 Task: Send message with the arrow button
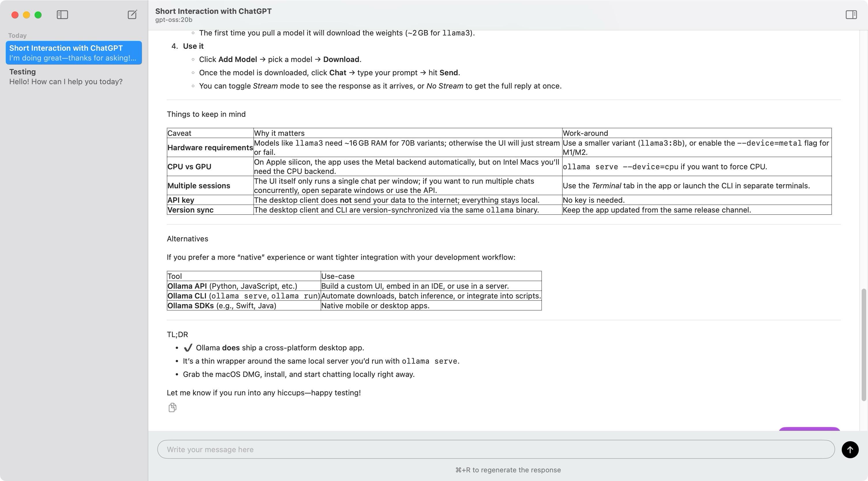pos(850,450)
